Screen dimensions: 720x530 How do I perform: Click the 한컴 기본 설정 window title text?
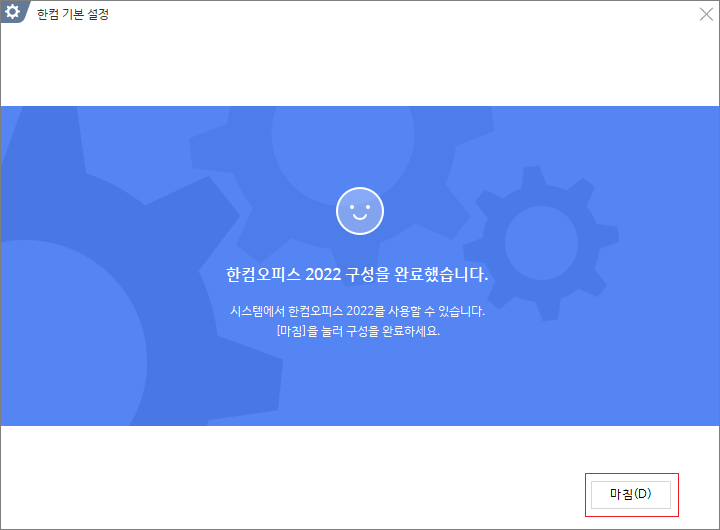coord(73,14)
